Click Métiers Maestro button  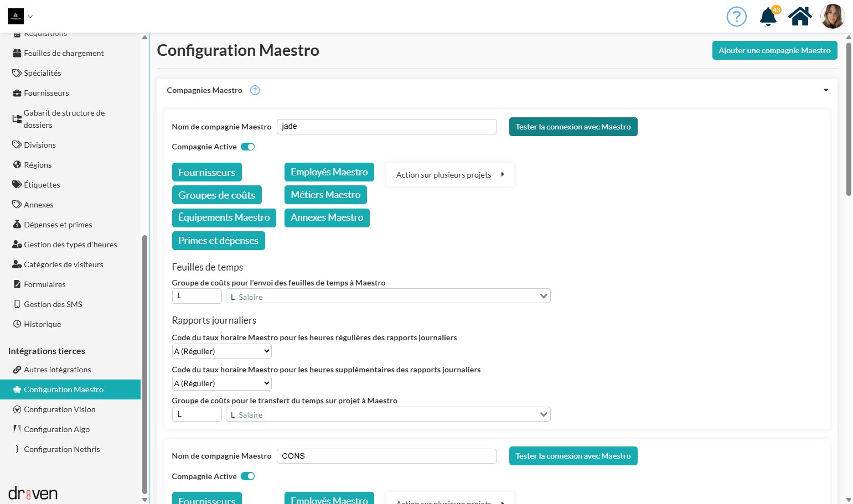click(x=325, y=195)
